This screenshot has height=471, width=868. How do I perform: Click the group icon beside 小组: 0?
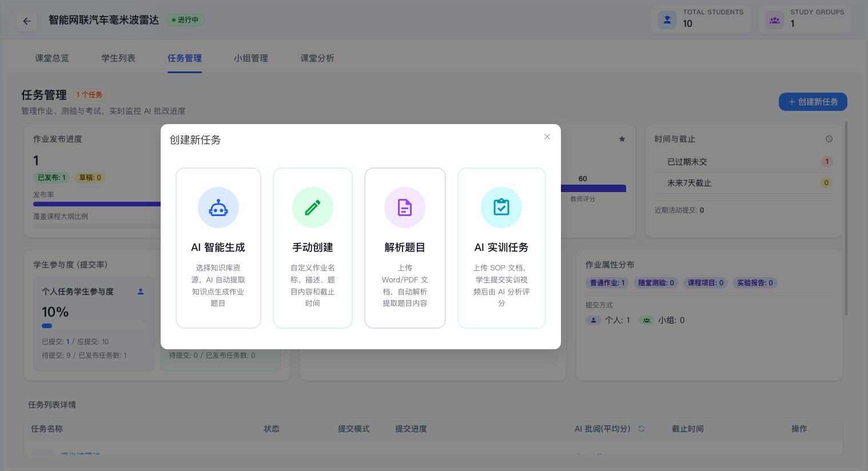coord(647,320)
